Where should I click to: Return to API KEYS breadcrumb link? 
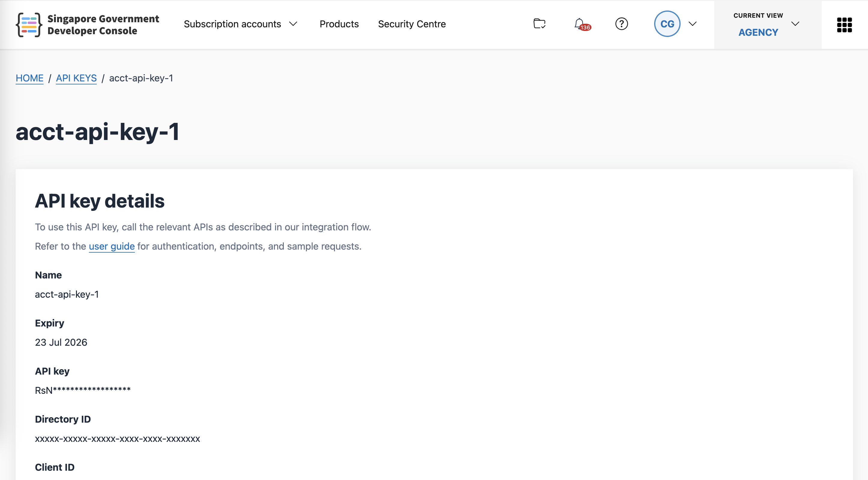(76, 78)
